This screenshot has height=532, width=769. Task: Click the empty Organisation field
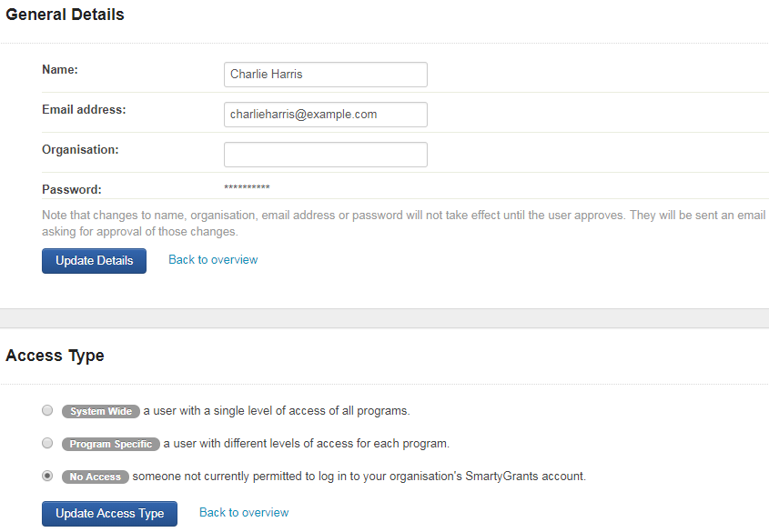pos(325,155)
